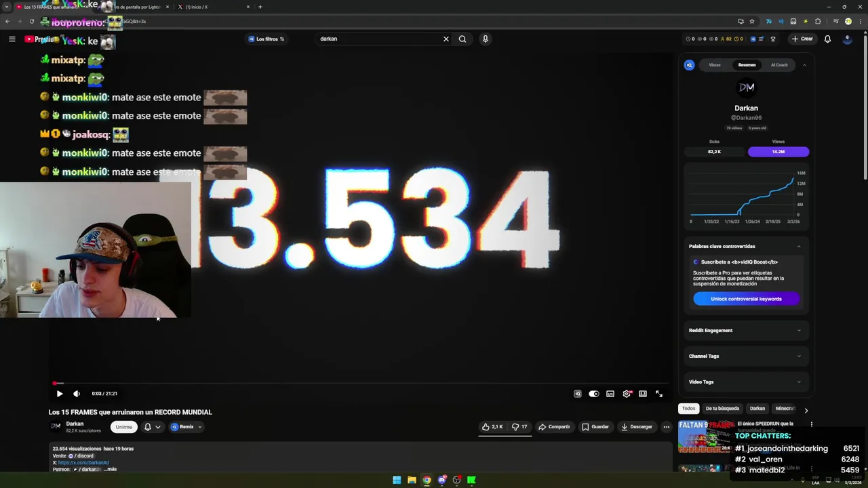Dislike the video showing 17
Screen dimensions: 868x488
pos(519,427)
